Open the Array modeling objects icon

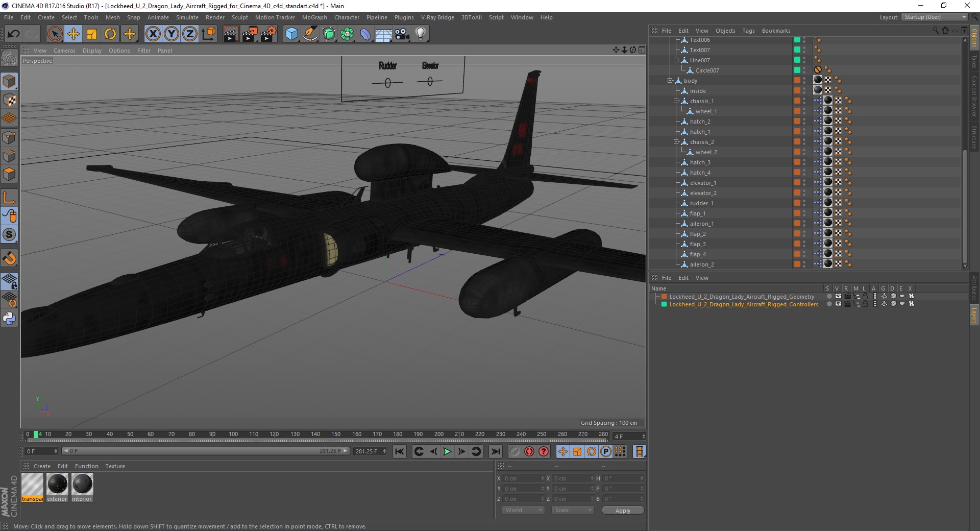[x=347, y=34]
